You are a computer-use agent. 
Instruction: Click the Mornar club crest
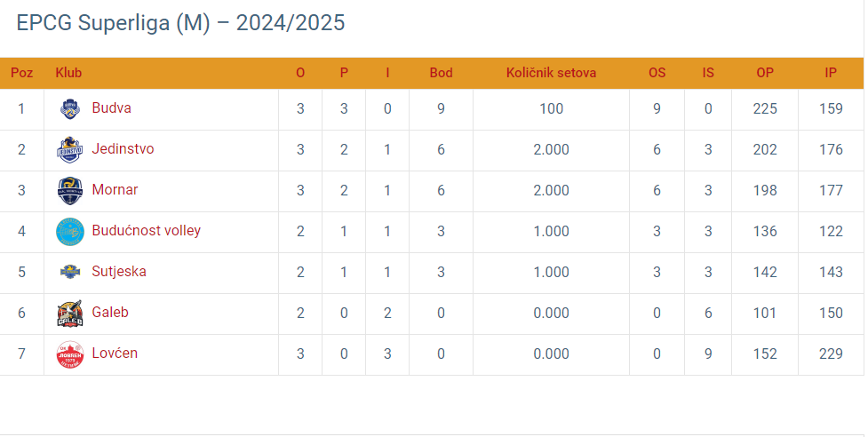(70, 191)
